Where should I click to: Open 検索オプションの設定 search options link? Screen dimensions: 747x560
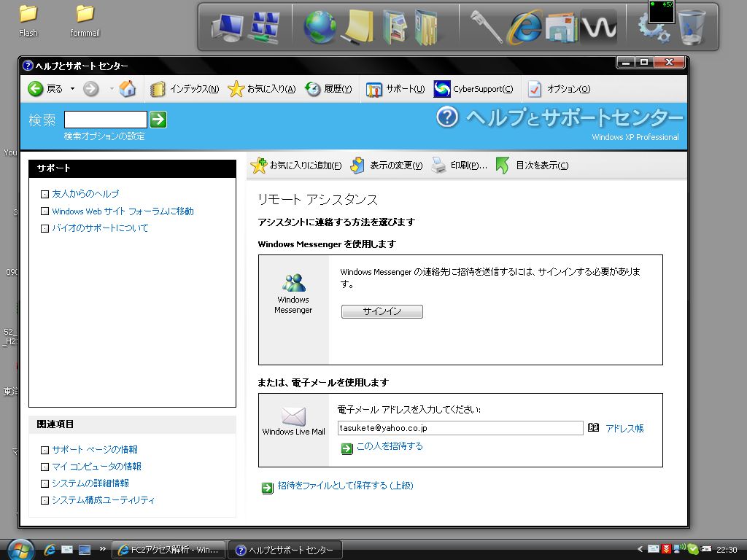coord(104,136)
